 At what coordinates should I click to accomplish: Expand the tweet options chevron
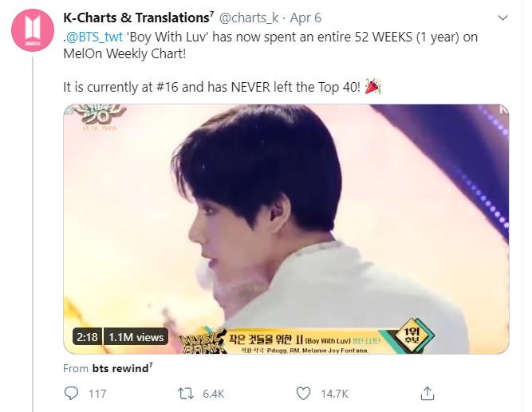(501, 18)
